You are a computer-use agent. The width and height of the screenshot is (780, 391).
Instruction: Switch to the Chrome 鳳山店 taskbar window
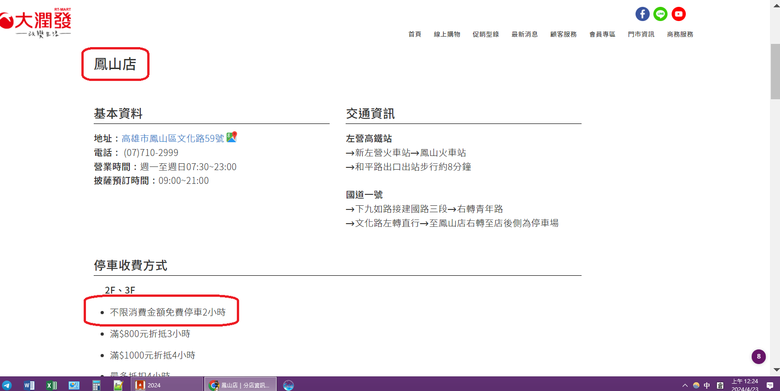240,385
